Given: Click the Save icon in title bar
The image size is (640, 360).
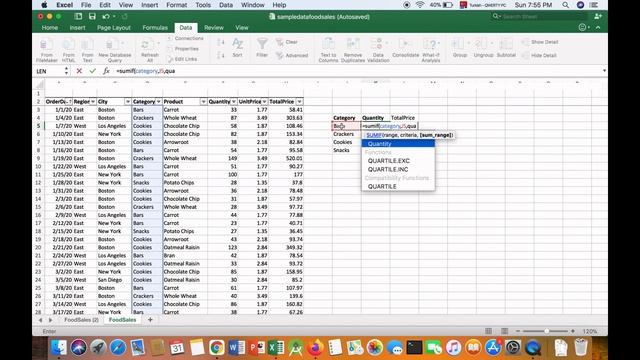Looking at the screenshot, I should [92, 16].
